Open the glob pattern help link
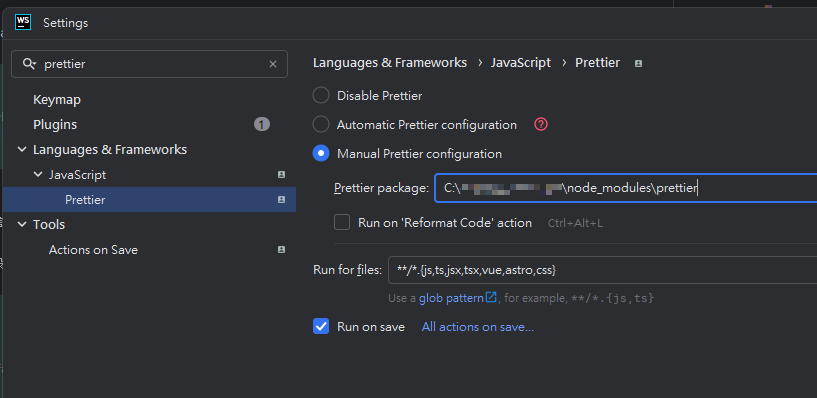The image size is (817, 398). click(x=451, y=298)
